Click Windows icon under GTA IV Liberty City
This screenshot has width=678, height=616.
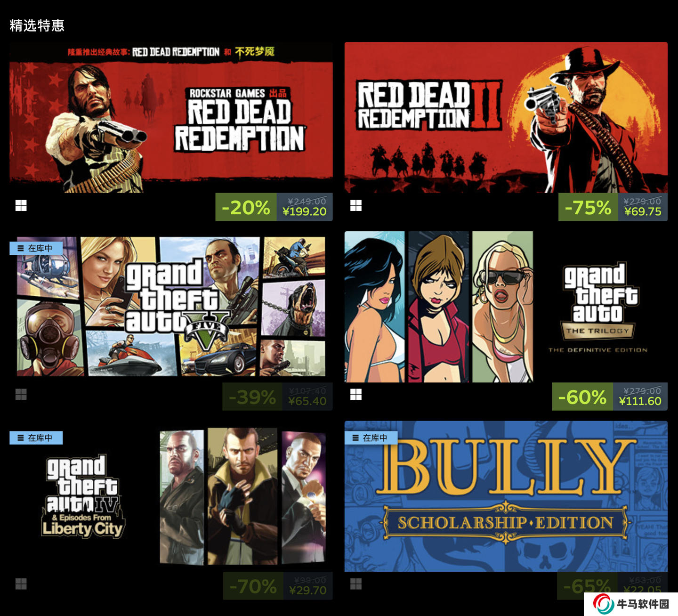point(21,584)
